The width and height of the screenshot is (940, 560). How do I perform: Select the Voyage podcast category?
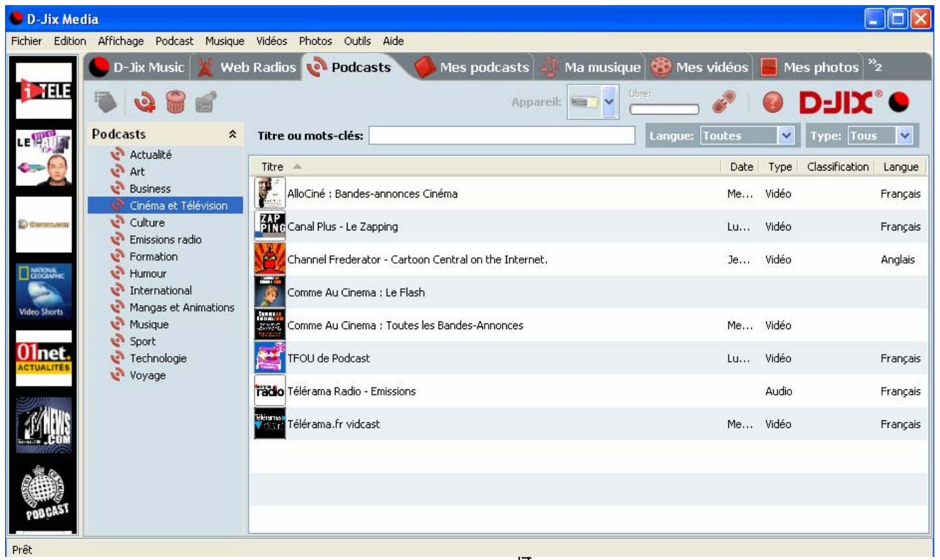[x=147, y=375]
